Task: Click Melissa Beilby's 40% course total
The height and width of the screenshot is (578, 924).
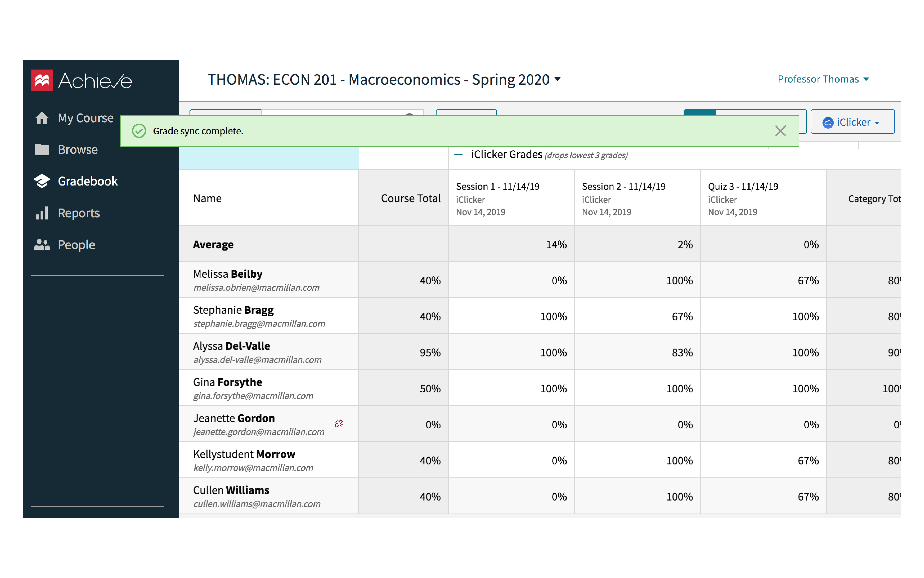Action: click(x=430, y=281)
